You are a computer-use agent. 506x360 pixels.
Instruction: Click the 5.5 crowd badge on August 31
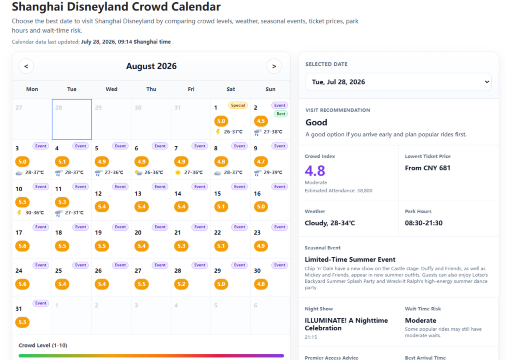(x=22, y=322)
